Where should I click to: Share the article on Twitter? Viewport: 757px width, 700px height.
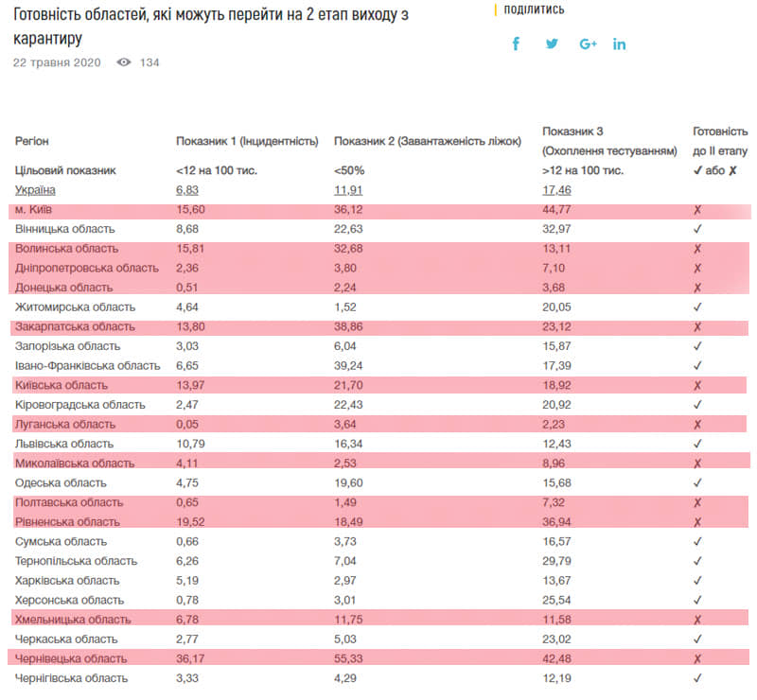[552, 44]
